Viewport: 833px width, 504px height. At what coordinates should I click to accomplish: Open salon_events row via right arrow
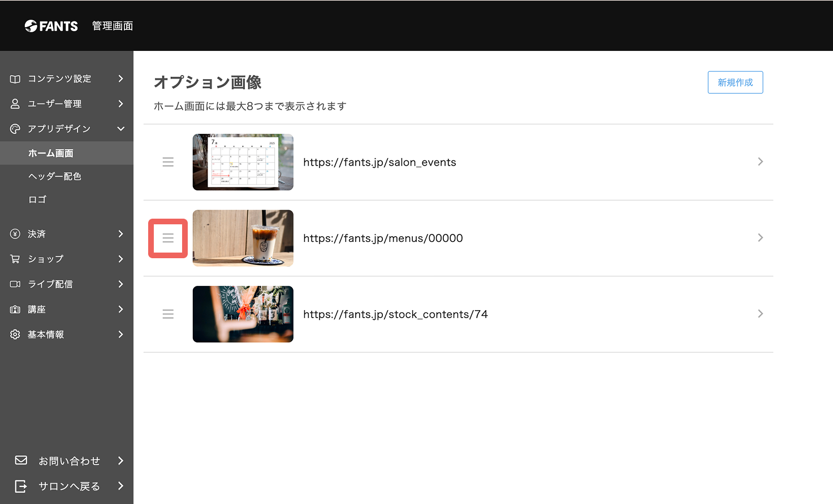(761, 162)
